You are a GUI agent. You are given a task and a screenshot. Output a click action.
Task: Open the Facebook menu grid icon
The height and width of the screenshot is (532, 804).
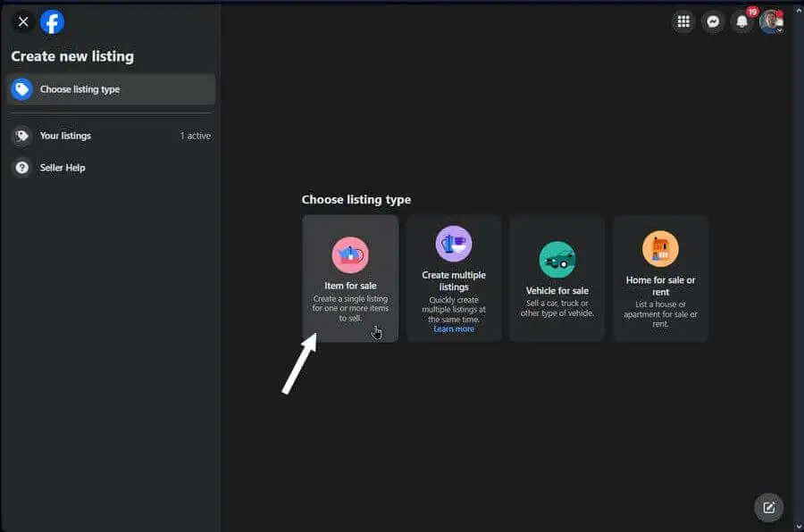[683, 21]
